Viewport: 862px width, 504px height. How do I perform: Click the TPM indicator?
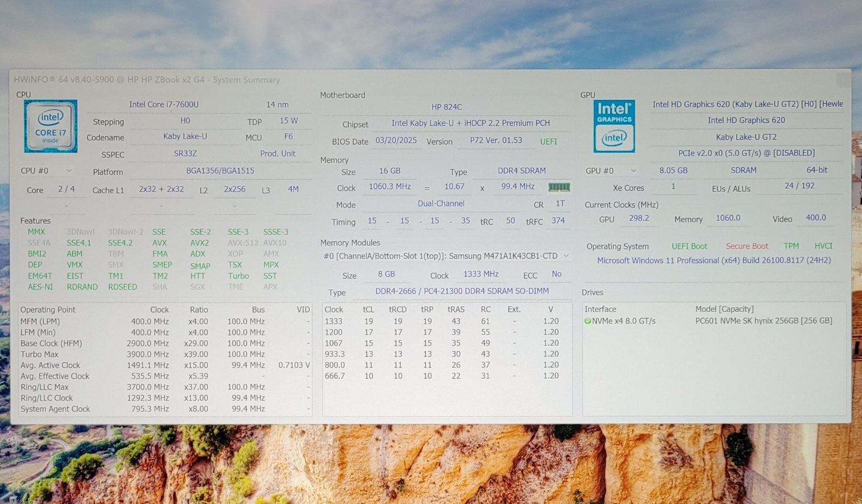791,246
